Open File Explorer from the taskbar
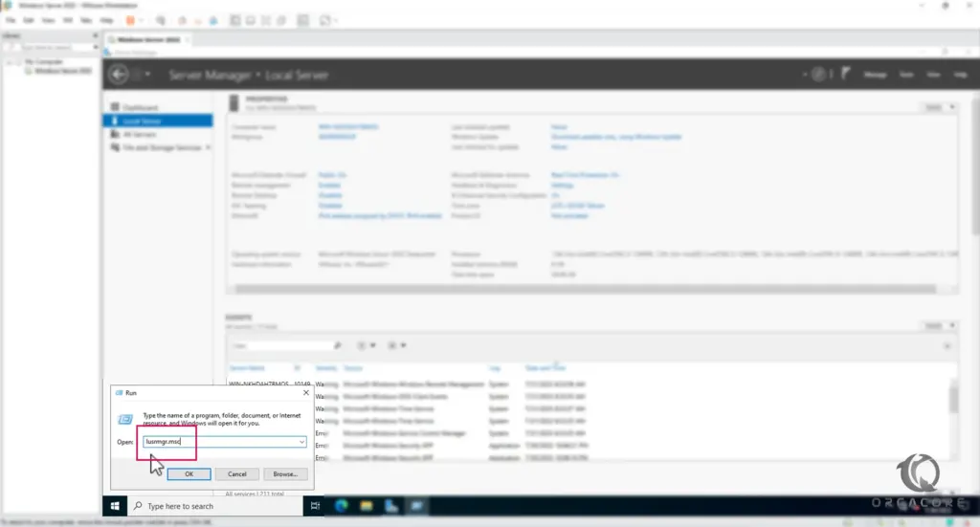Viewport: 980px width, 527px height. tap(367, 506)
